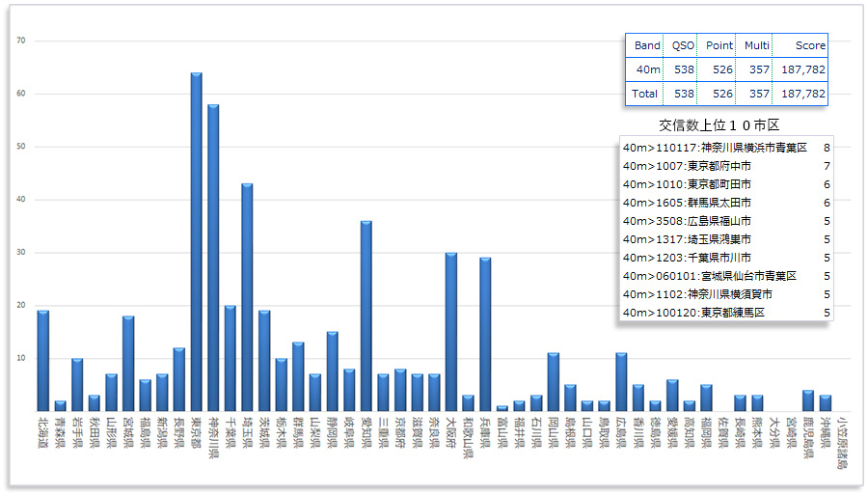Click the QSO column header

coord(683,45)
